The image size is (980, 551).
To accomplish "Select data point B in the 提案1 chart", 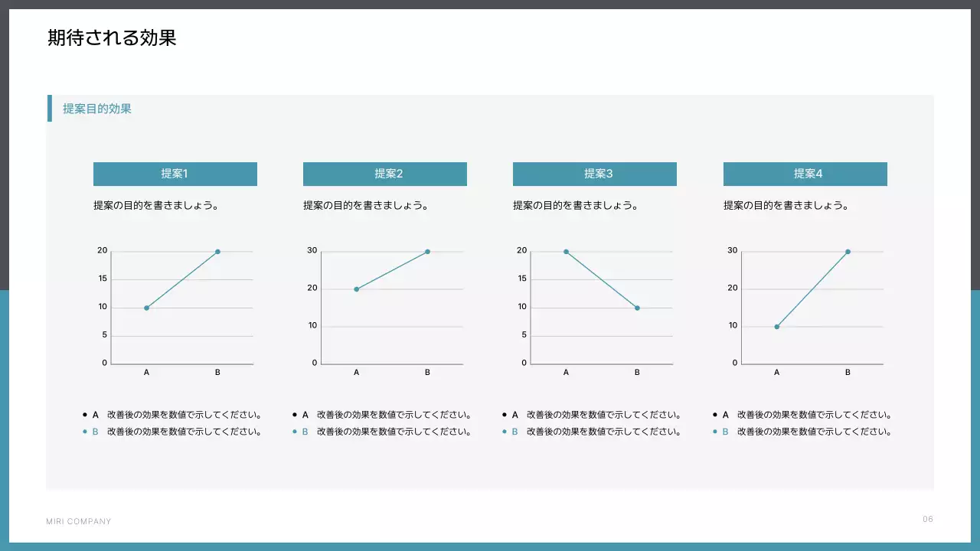I will click(x=217, y=250).
